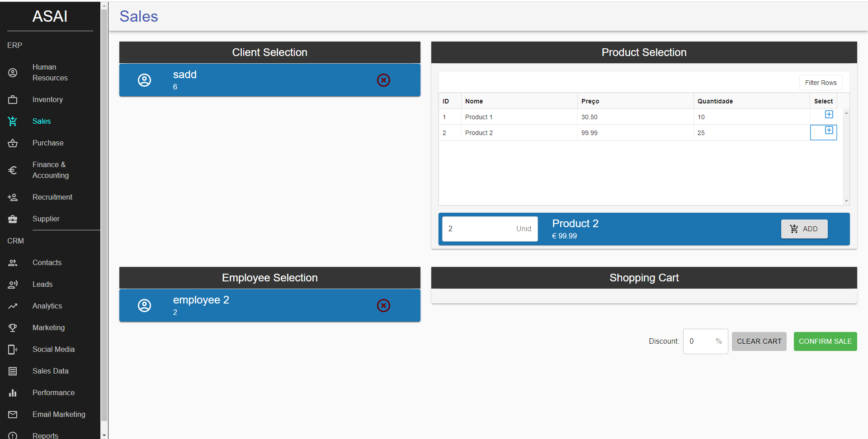This screenshot has height=439, width=868.
Task: Click the Marketing trophy icon
Action: tap(13, 328)
